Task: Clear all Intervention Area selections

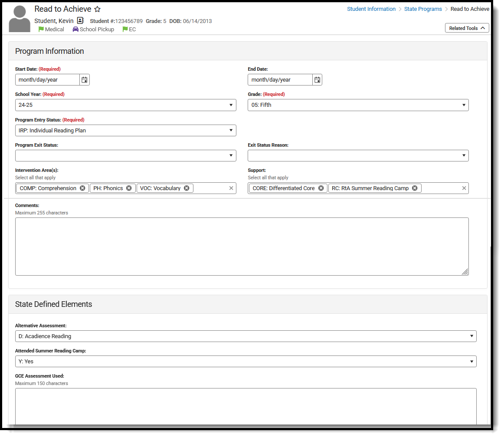Action: coord(231,188)
